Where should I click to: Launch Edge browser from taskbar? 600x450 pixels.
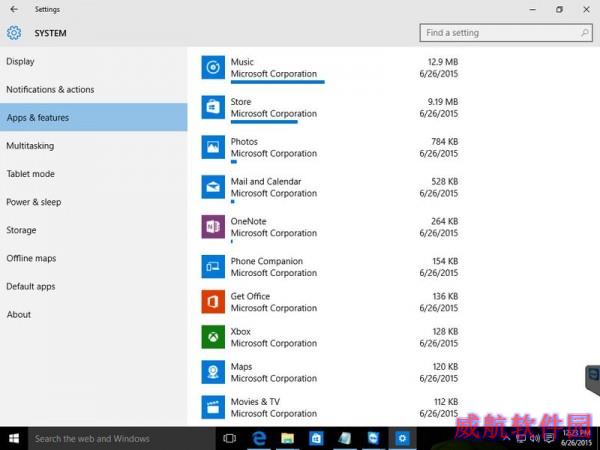pos(259,439)
